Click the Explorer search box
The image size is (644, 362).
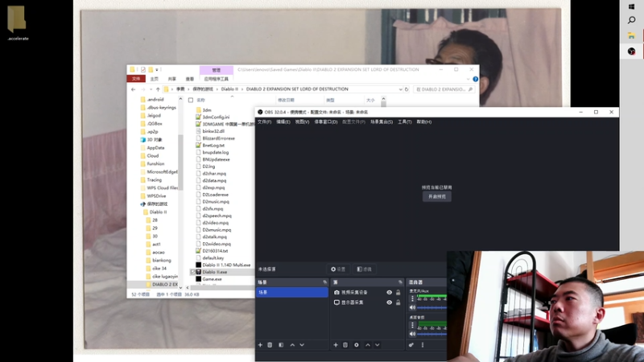(x=444, y=89)
